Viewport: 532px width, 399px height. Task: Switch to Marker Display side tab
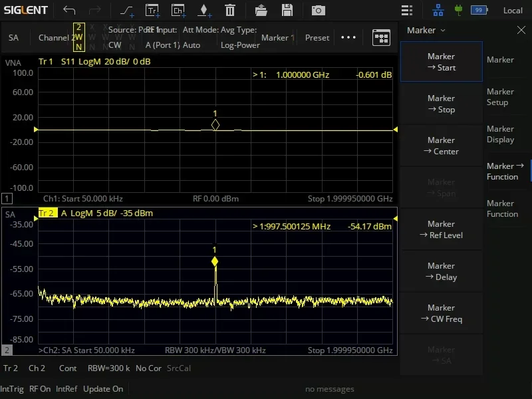click(500, 134)
